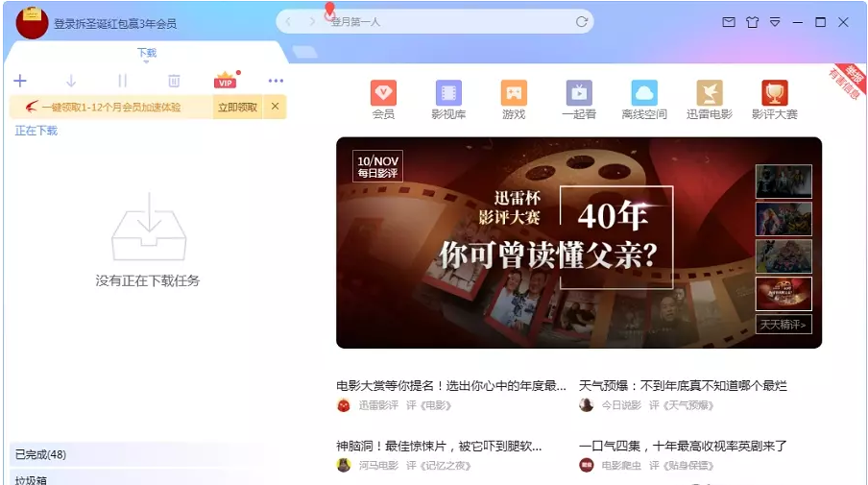The image size is (868, 485).
Task: Click the 迅雷影评 author avatar
Action: (344, 405)
